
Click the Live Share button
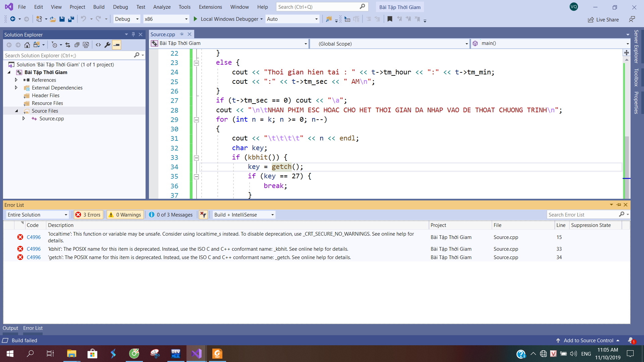pos(603,19)
